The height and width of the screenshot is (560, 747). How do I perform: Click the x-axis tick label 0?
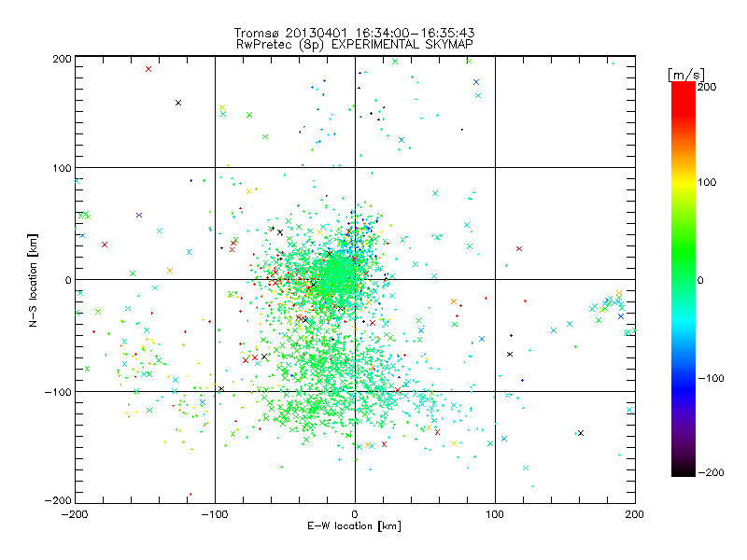click(355, 514)
